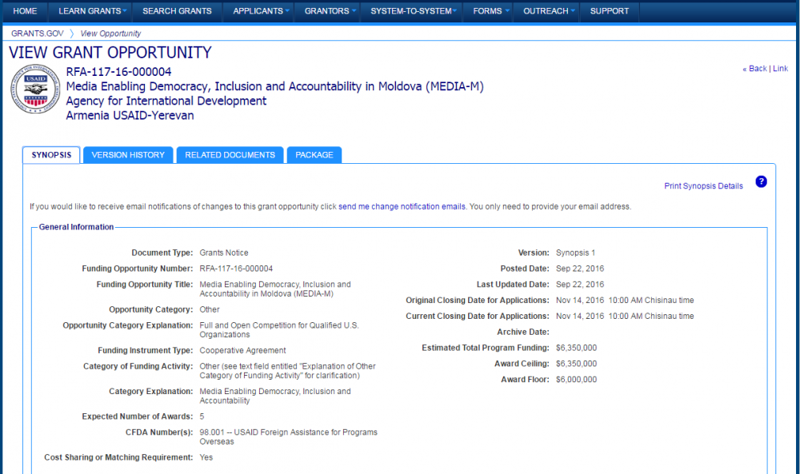
Task: Expand the APPLICANTS dropdown menu
Action: coord(261,11)
